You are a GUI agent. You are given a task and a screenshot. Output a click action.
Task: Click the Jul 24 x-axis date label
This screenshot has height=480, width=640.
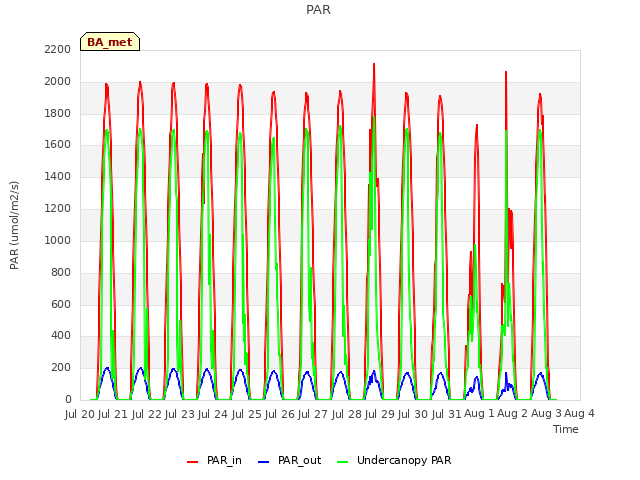[213, 414]
